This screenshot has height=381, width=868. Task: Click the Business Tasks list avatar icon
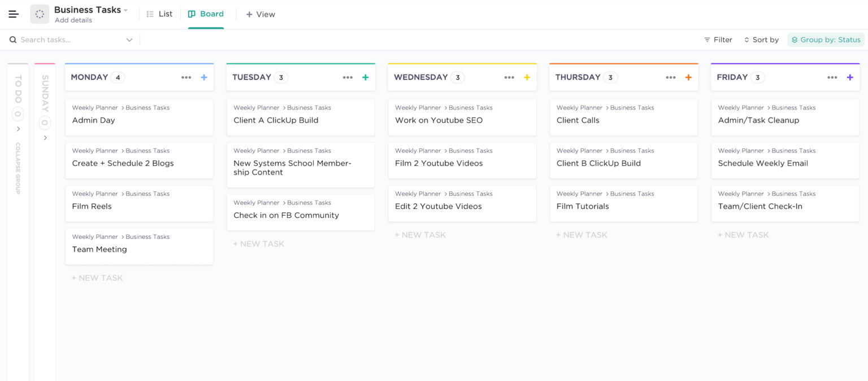(40, 14)
